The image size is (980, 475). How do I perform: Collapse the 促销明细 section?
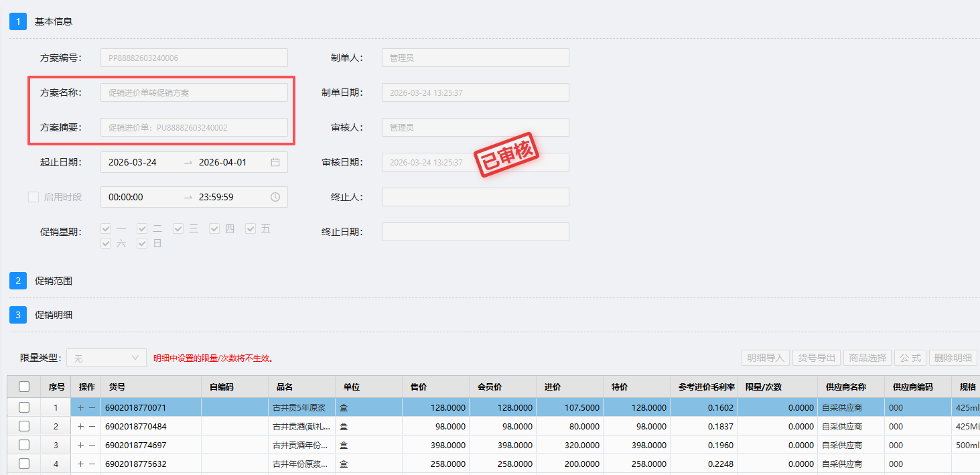coord(54,314)
